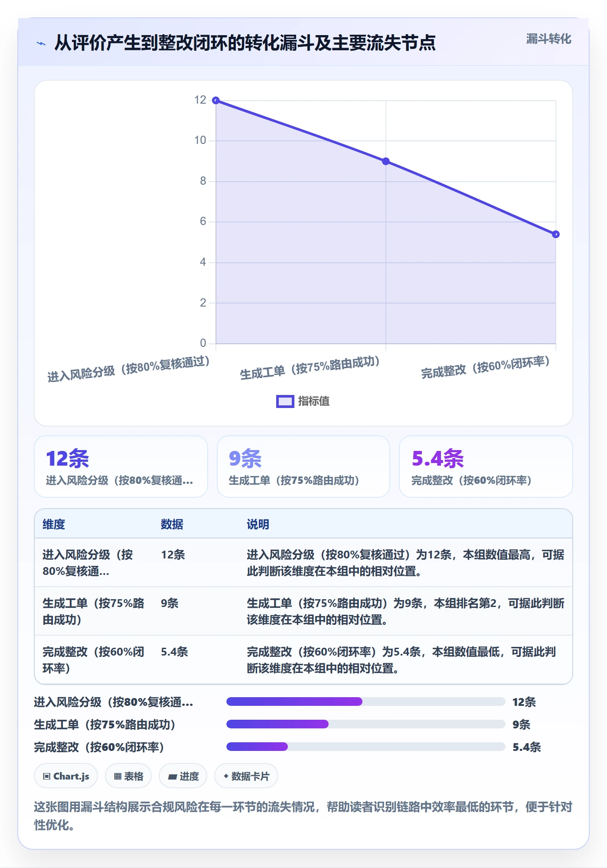The image size is (607, 868).
Task: Click the 5.4条 cell in the table
Action: [x=174, y=652]
